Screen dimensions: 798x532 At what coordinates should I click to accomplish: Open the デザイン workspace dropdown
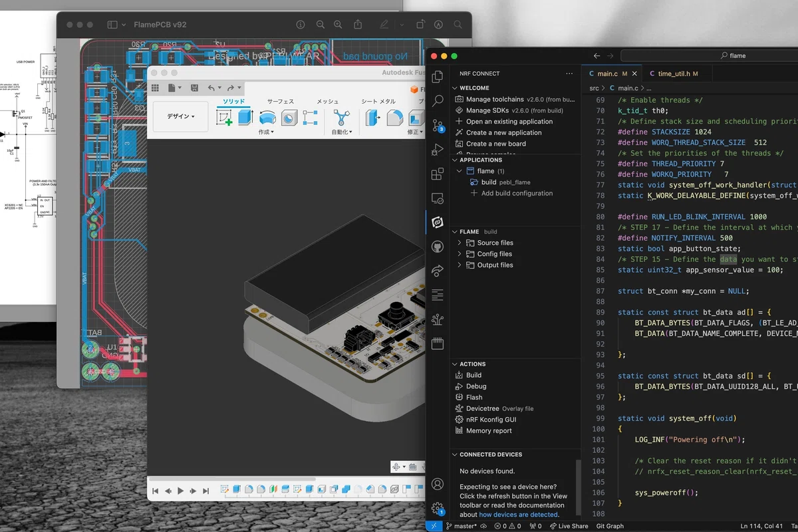(x=181, y=116)
